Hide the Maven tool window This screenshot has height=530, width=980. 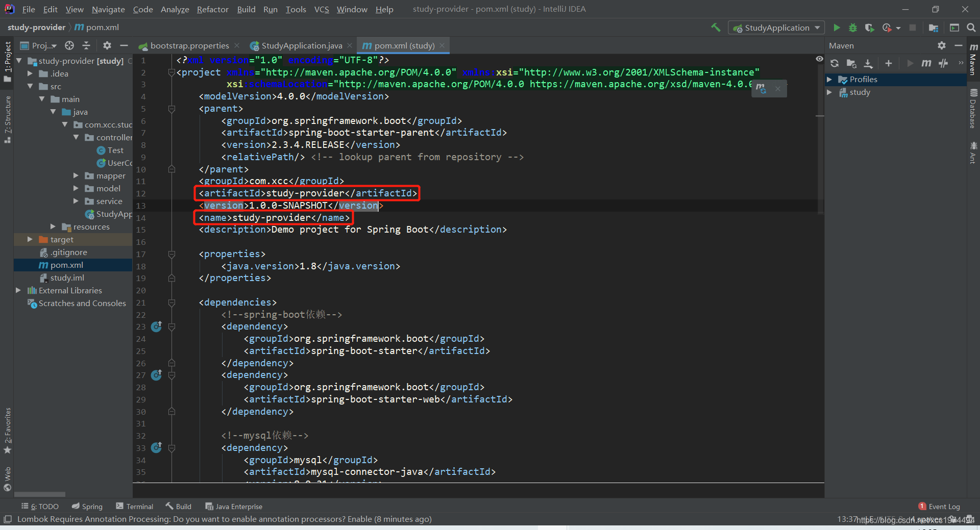[x=958, y=45]
